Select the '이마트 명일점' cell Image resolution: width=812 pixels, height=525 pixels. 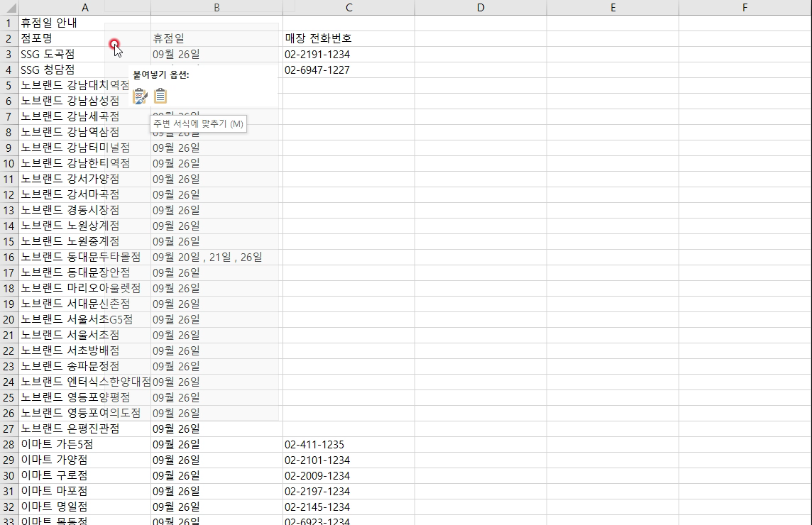[85, 507]
